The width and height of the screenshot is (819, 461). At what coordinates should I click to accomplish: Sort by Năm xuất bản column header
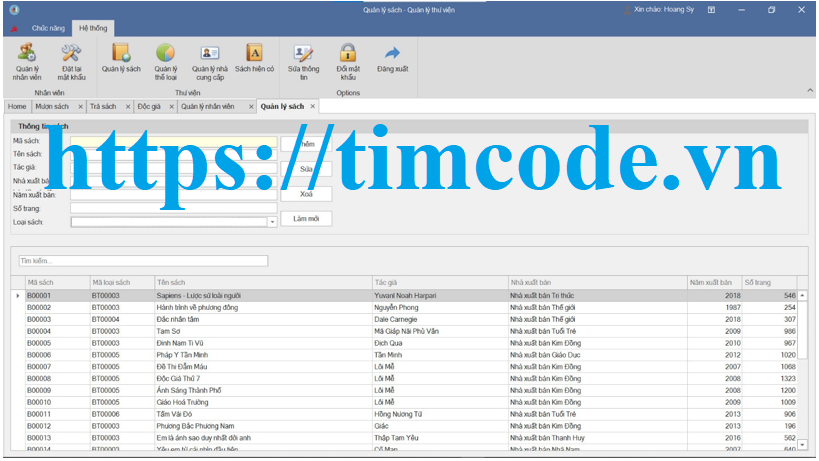(715, 282)
